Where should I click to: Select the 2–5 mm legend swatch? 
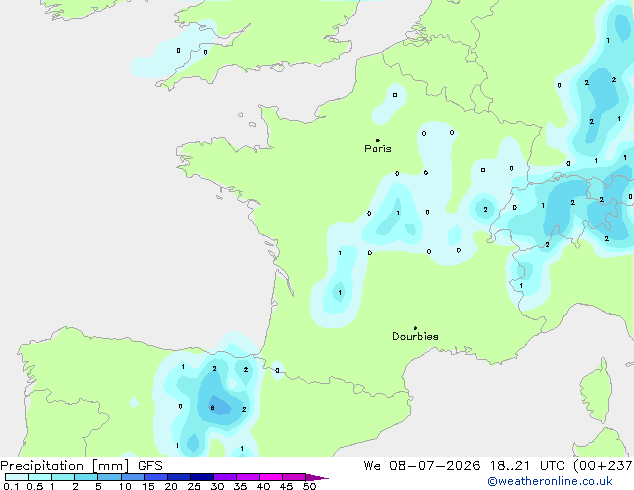[86, 477]
